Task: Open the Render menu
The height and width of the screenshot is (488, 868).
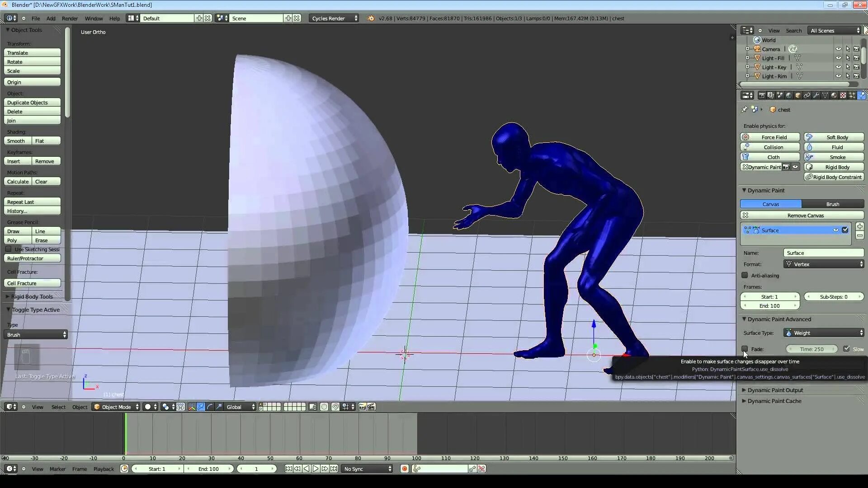Action: 70,19
